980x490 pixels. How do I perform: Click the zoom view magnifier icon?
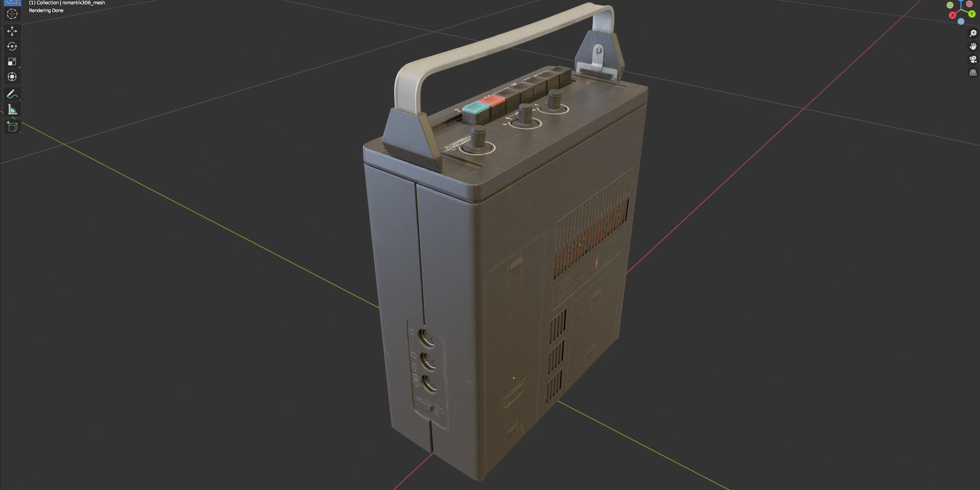973,33
